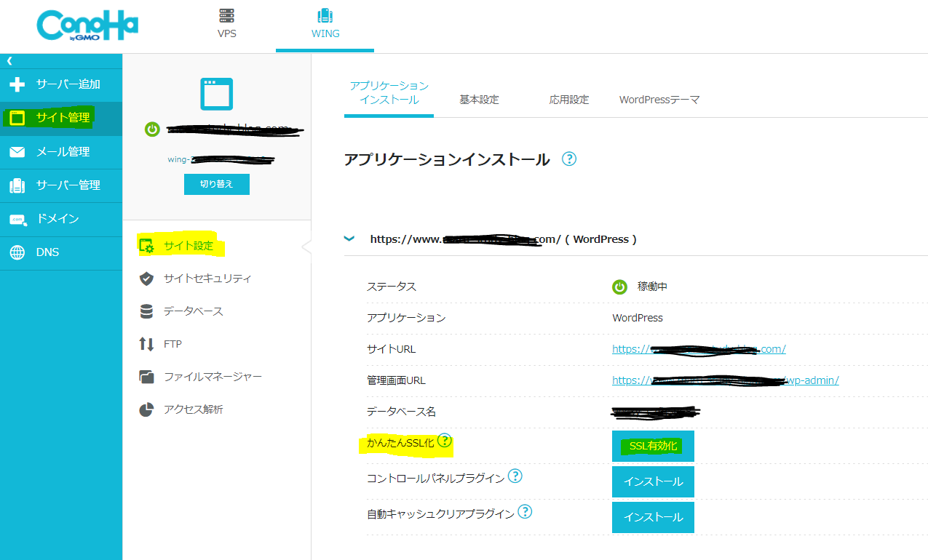The height and width of the screenshot is (560, 928).
Task: Open help for コントロールパネルプラグイン
Action: (x=515, y=476)
